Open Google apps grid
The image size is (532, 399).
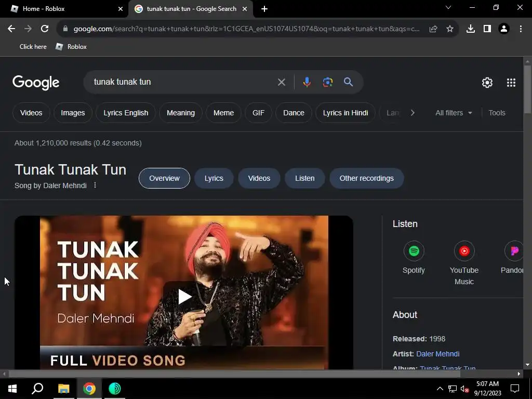pyautogui.click(x=511, y=83)
